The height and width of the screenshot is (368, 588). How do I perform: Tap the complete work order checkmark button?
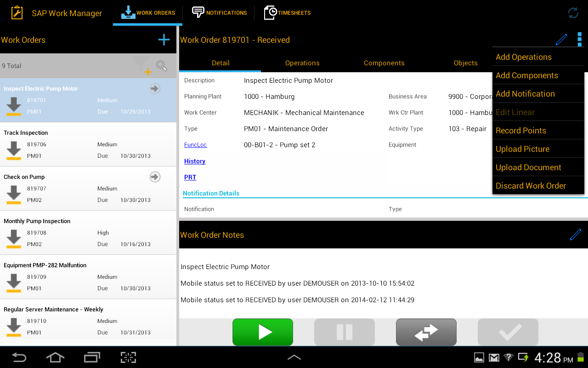(x=508, y=332)
